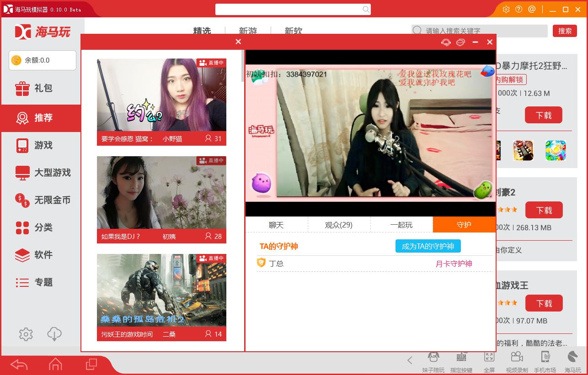
Task: Click the red 搜索 search button
Action: click(x=565, y=31)
